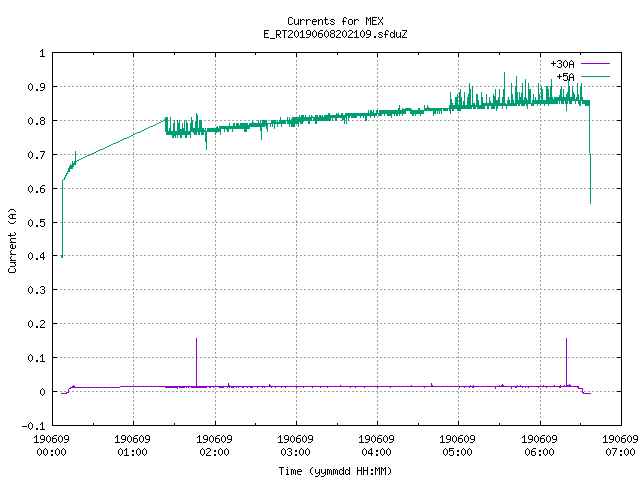The height and width of the screenshot is (480, 640).
Task: Click the x-axis tick 190609 03:00
Action: tap(295, 446)
